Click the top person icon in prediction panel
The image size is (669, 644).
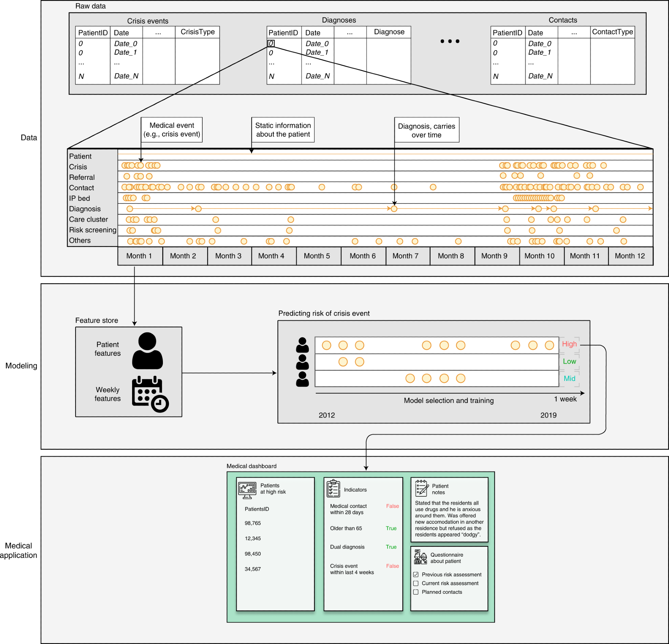(x=302, y=345)
